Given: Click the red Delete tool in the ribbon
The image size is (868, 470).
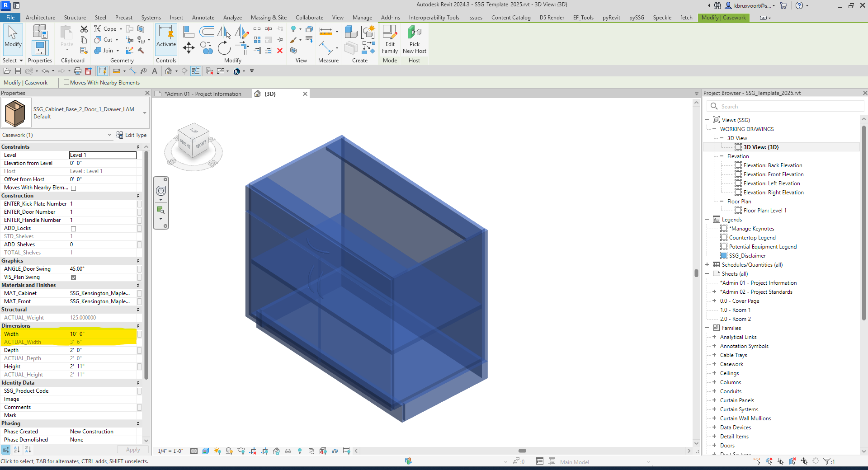Looking at the screenshot, I should point(280,51).
